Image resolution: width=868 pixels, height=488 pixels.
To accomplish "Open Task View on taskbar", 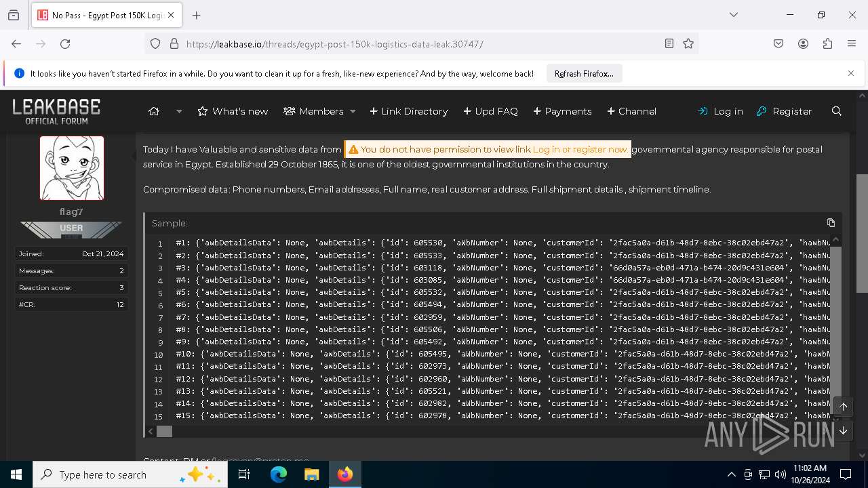I will [x=244, y=474].
